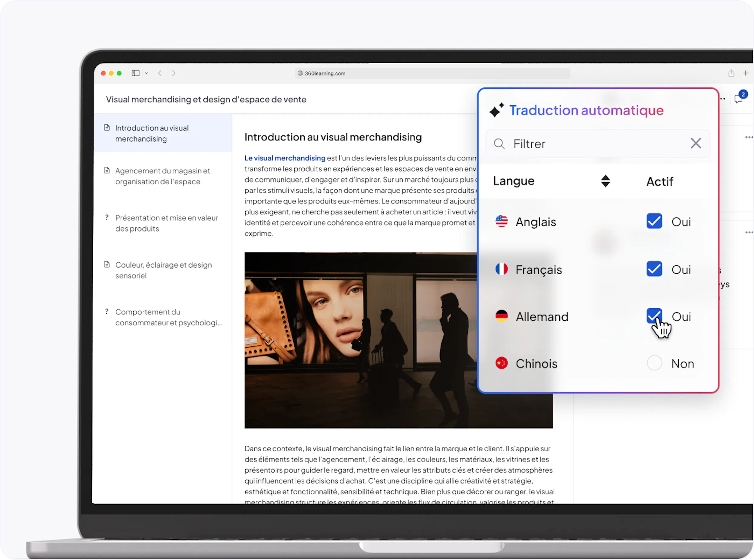The width and height of the screenshot is (754, 560).
Task: Click the document icon beside Agencement du magasin
Action: coord(107,170)
